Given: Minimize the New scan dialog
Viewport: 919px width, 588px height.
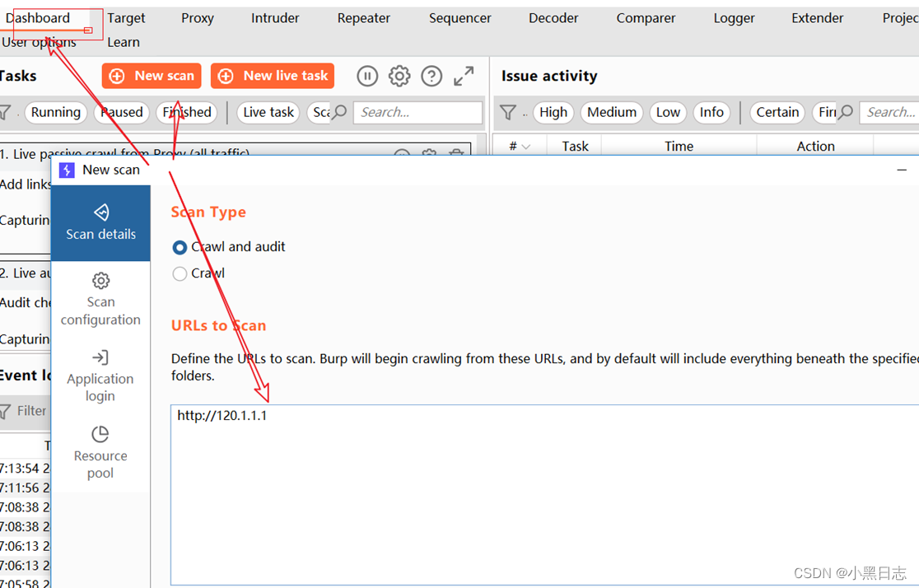Looking at the screenshot, I should (x=902, y=170).
